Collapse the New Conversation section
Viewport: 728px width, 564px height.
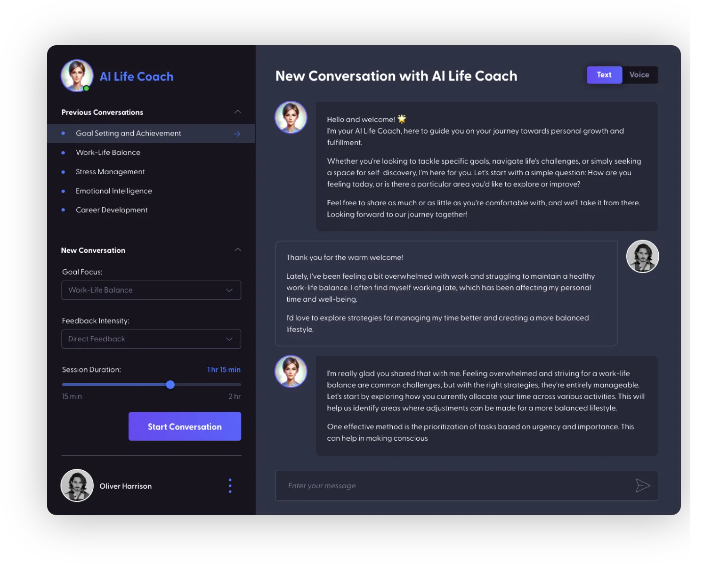[x=238, y=250]
